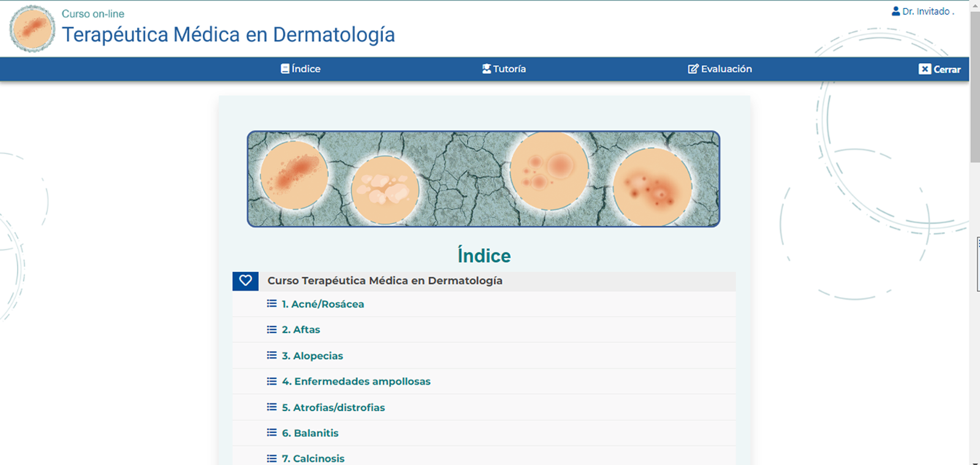Viewport: 980px width, 465px height.
Task: Click list icon beside 3. Alopecias
Action: pos(272,355)
